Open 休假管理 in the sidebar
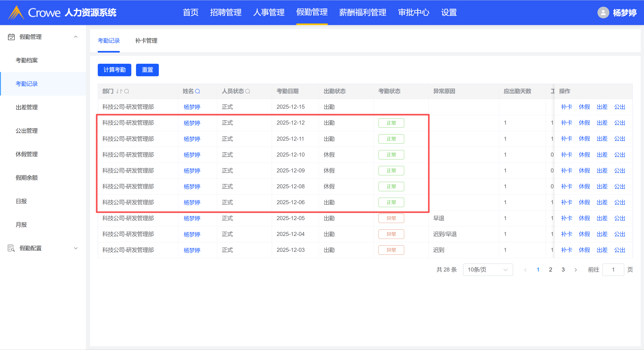 [x=27, y=154]
